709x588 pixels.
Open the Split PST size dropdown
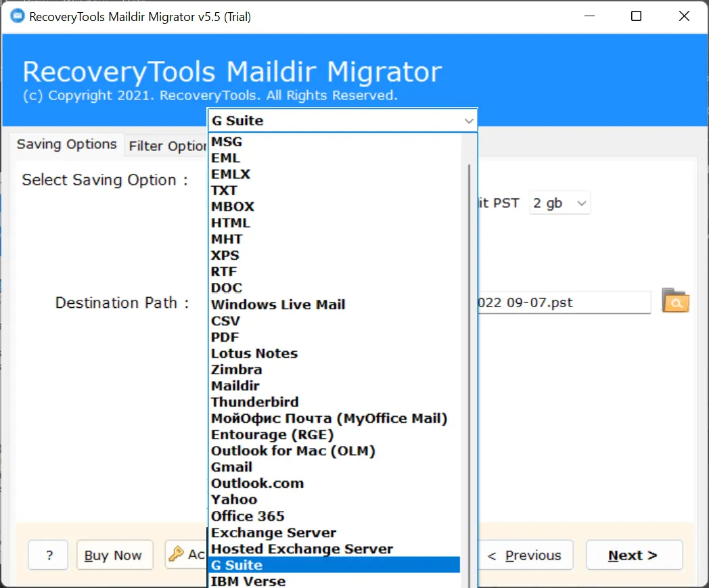point(559,203)
